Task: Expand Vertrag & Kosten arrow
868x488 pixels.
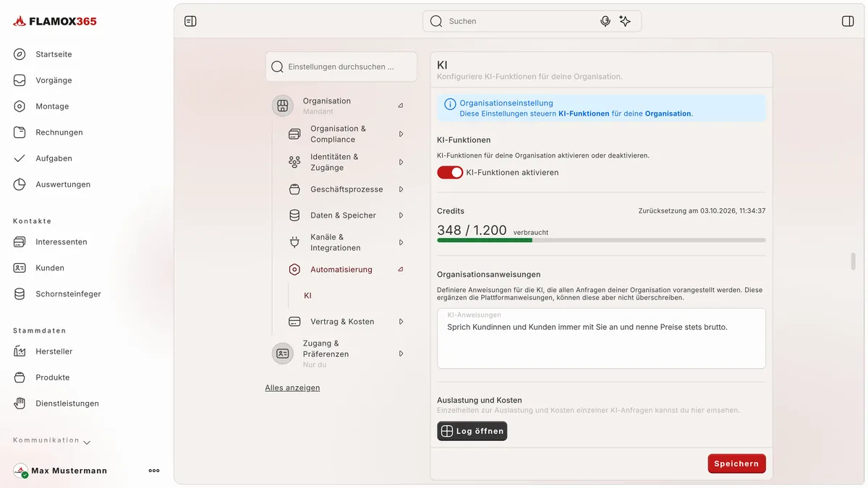Action: [x=401, y=322]
